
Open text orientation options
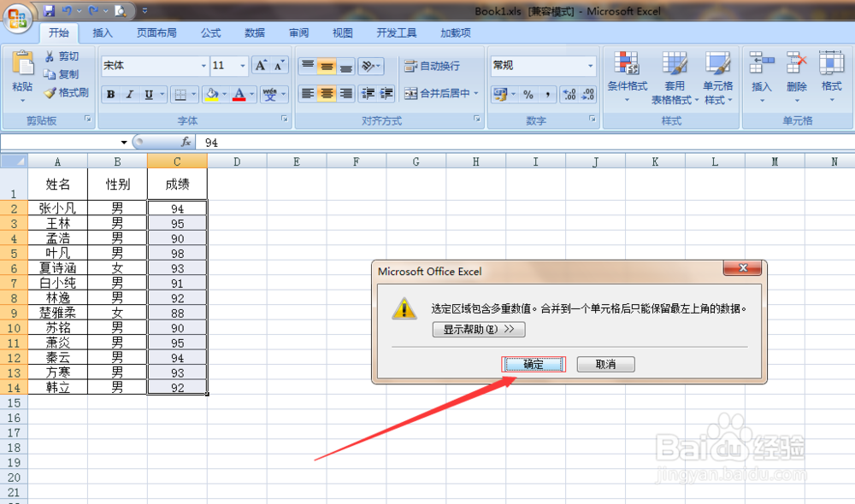(x=371, y=67)
